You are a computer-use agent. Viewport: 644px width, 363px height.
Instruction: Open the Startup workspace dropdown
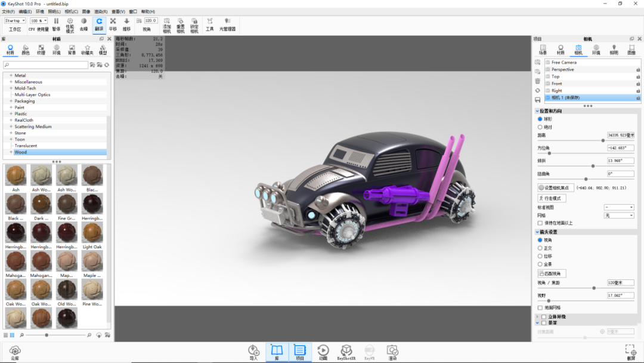click(x=15, y=20)
